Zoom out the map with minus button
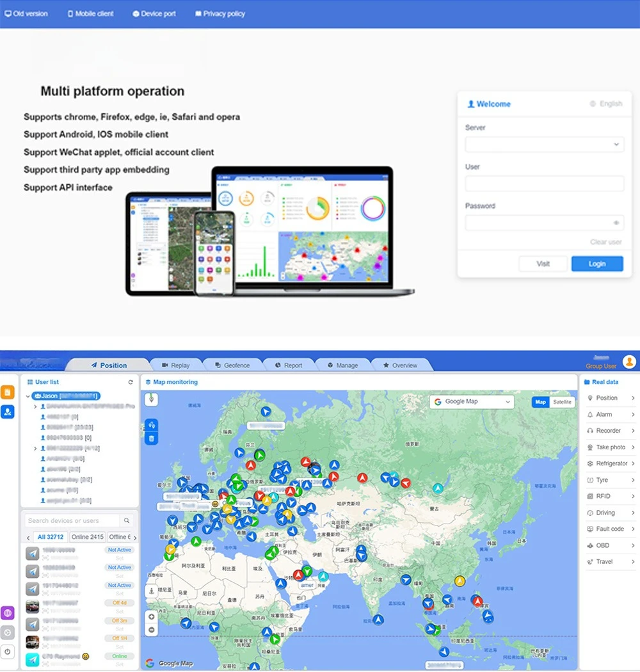640x672 pixels. coord(152,630)
